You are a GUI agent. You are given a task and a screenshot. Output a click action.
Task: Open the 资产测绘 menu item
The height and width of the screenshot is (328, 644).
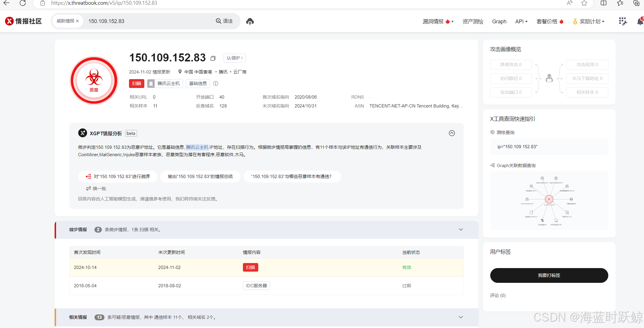point(473,21)
